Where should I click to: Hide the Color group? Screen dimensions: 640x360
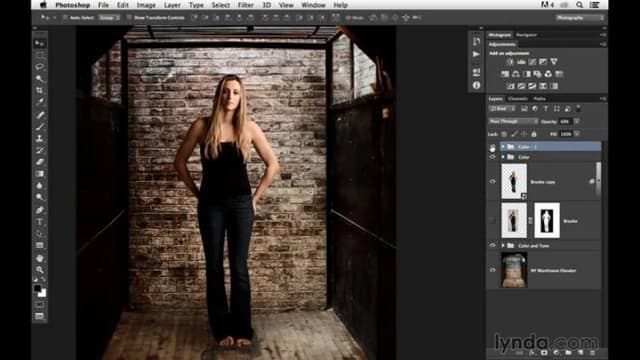(493, 157)
